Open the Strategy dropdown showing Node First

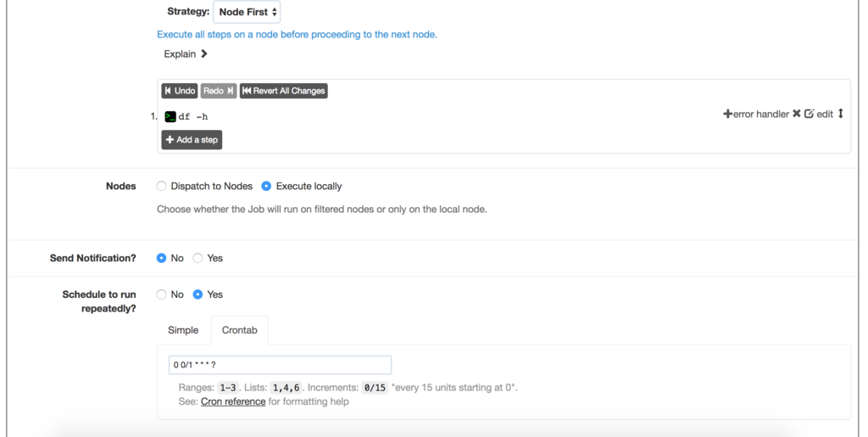(x=247, y=12)
